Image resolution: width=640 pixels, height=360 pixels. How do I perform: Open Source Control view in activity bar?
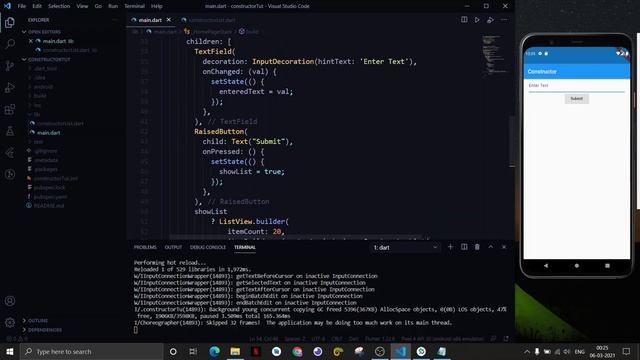pyautogui.click(x=10, y=66)
